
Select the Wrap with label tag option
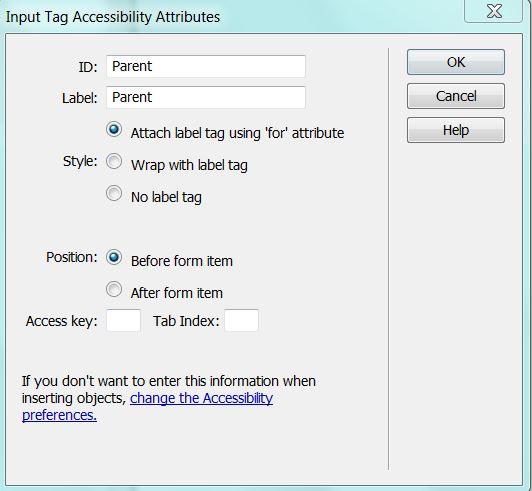coord(114,161)
